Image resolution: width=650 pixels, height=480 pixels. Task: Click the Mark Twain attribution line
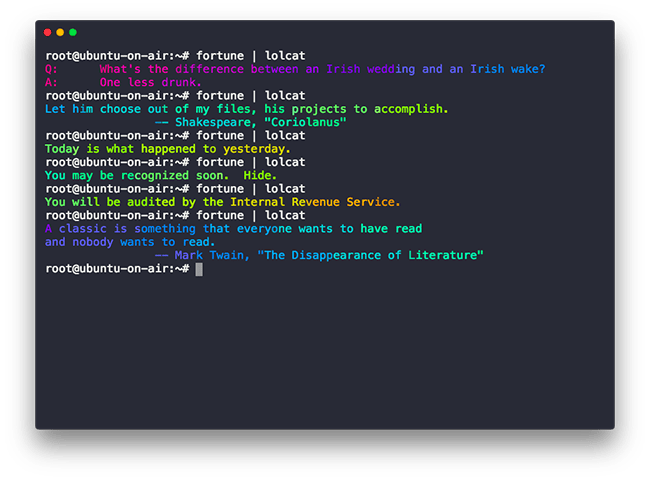(x=319, y=255)
